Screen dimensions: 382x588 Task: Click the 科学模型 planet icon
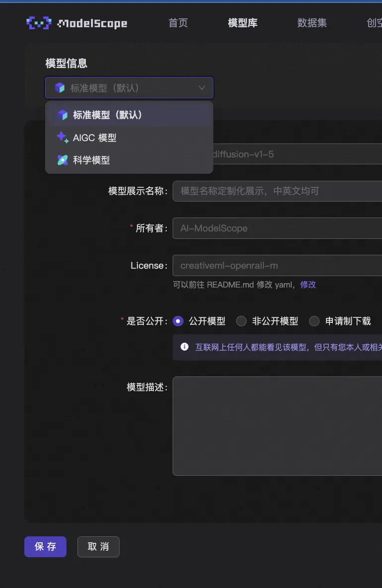point(63,160)
